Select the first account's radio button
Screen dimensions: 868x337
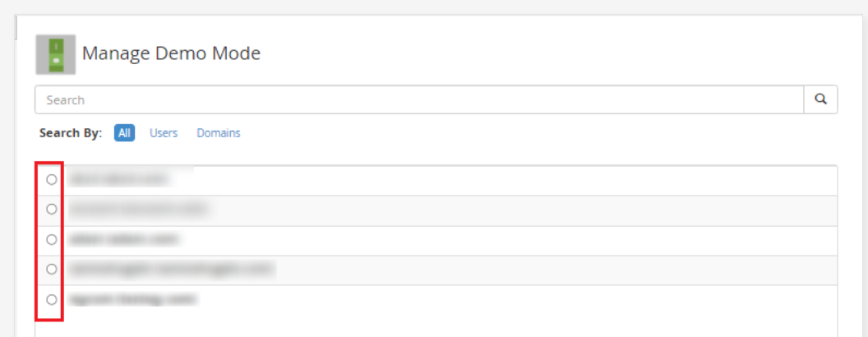tap(52, 179)
